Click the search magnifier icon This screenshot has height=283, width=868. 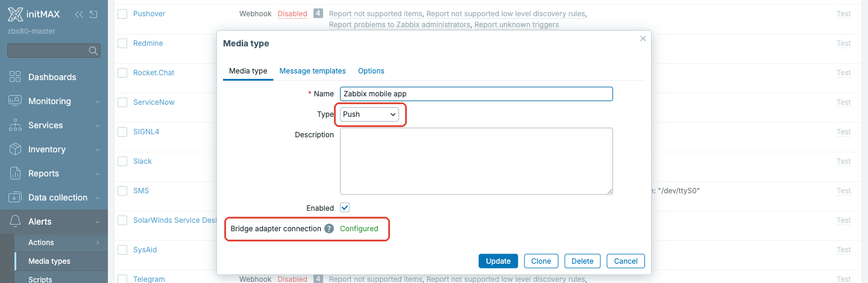coord(93,51)
